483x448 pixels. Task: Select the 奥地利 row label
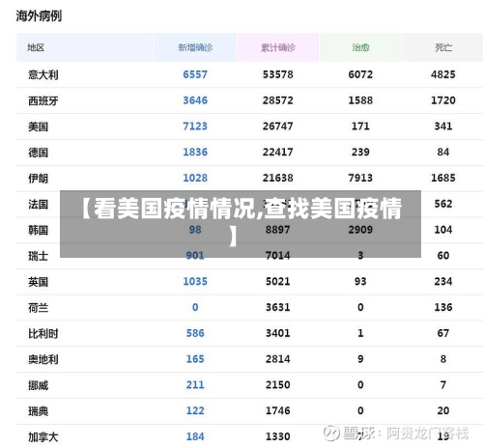pyautogui.click(x=43, y=359)
